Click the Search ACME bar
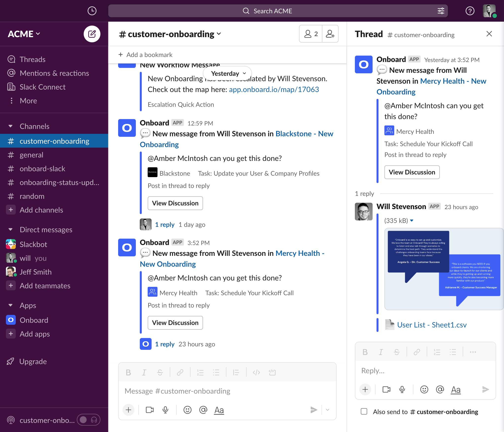504x432 pixels. [x=278, y=11]
